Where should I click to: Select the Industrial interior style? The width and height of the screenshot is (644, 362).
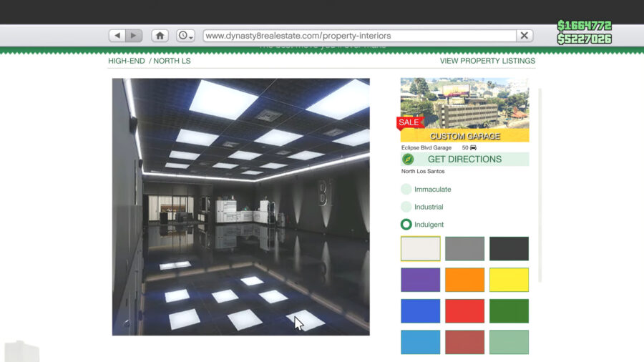[406, 207]
